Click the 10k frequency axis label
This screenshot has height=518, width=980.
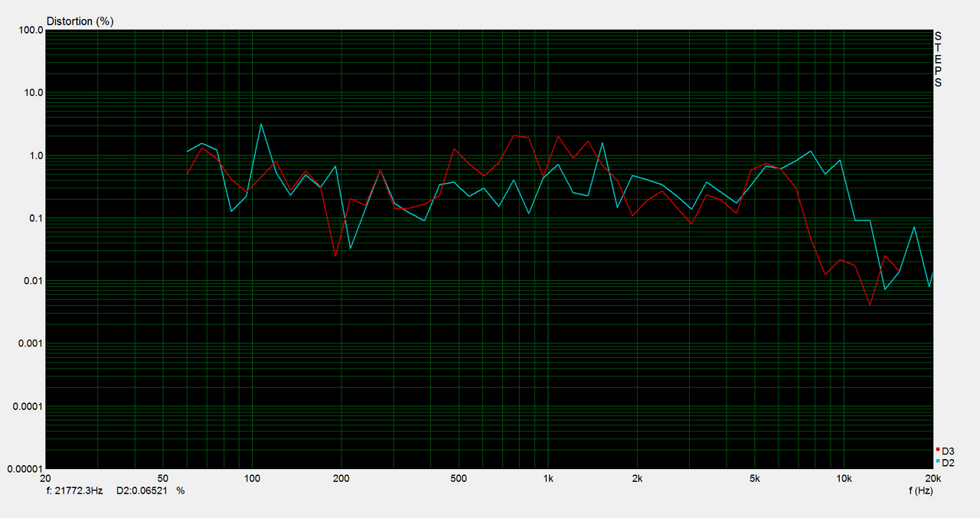click(844, 479)
